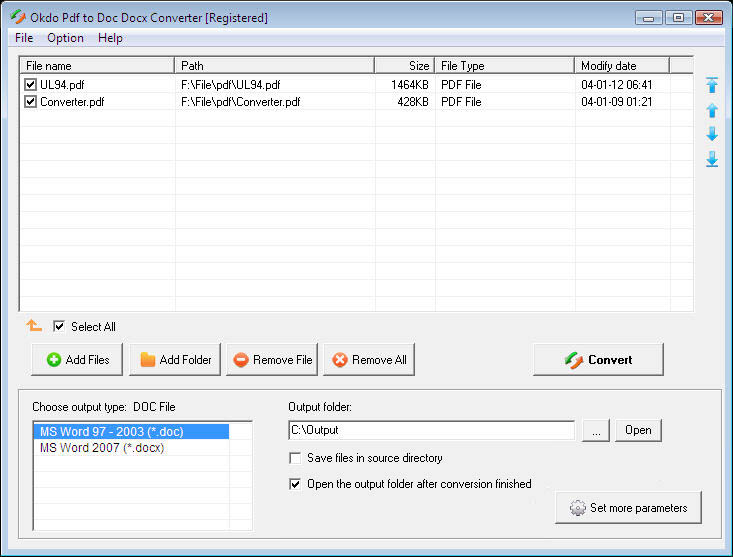733x557 pixels.
Task: Click the move down arrow icon
Action: click(x=712, y=134)
